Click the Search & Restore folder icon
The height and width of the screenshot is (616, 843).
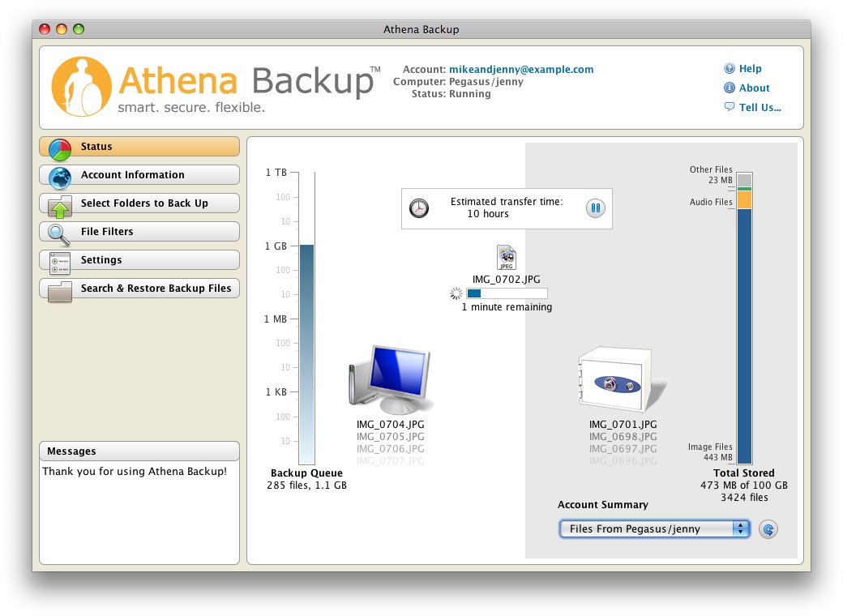click(x=60, y=292)
